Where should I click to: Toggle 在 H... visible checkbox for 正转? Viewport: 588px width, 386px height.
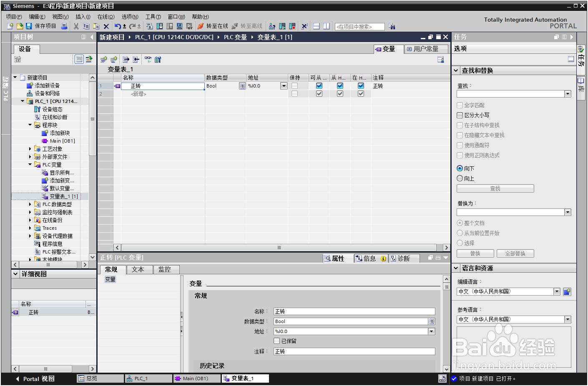(x=361, y=86)
